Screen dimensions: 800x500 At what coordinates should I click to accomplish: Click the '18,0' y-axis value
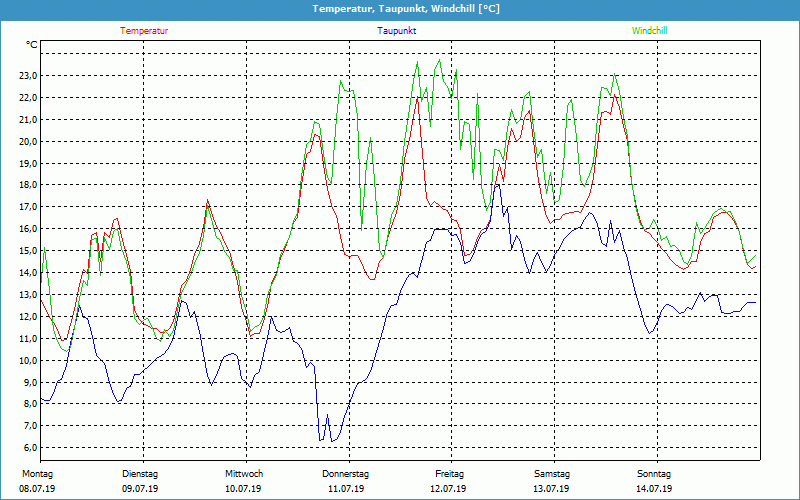28,185
